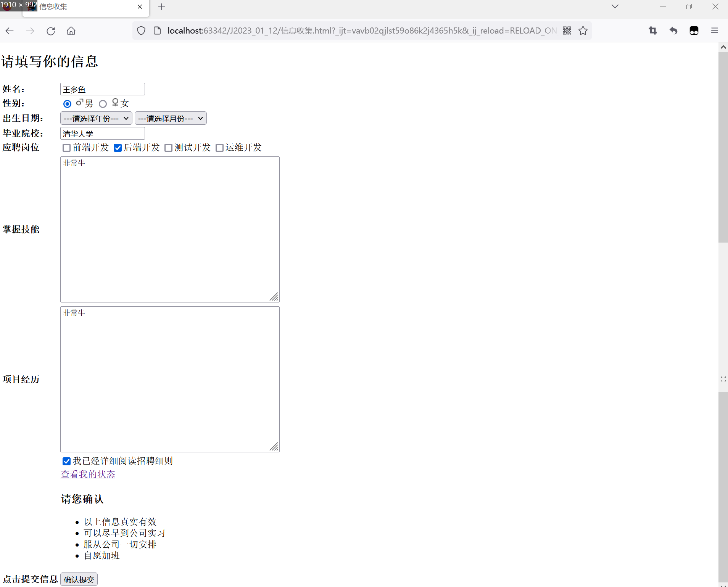
Task: Open the black square extension icon
Action: click(x=694, y=31)
